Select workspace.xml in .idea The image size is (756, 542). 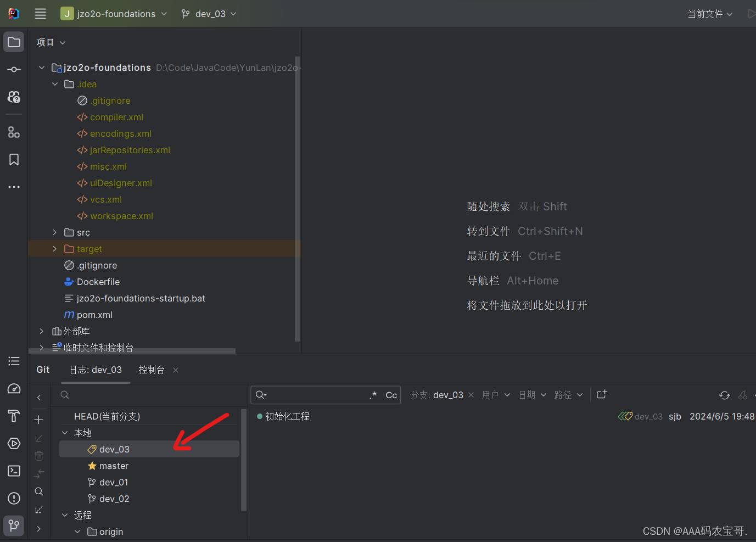[121, 216]
